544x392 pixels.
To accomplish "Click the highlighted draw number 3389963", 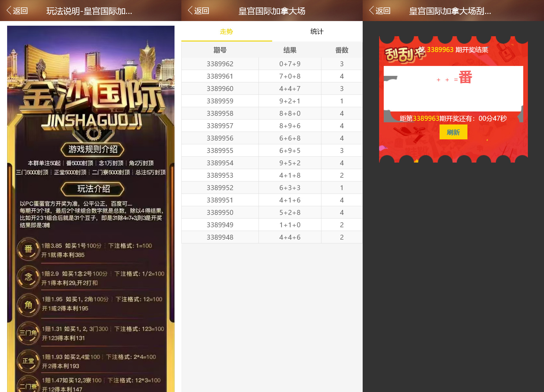I will coord(440,50).
